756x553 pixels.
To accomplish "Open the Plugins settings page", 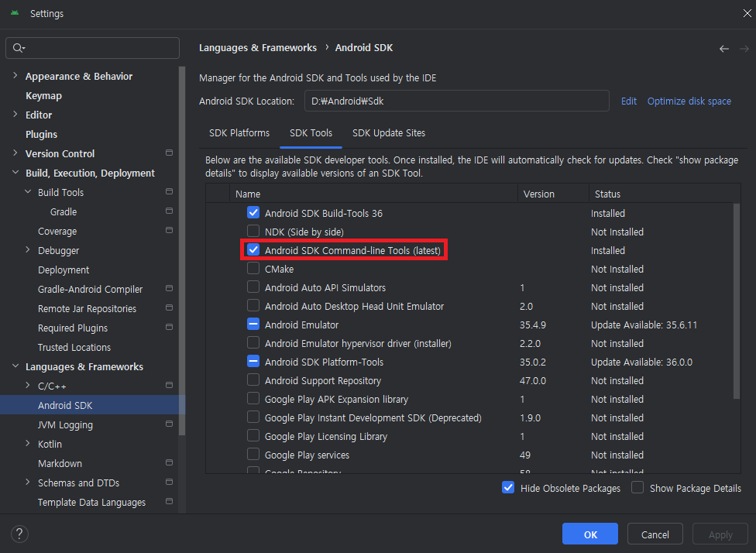I will coord(42,134).
